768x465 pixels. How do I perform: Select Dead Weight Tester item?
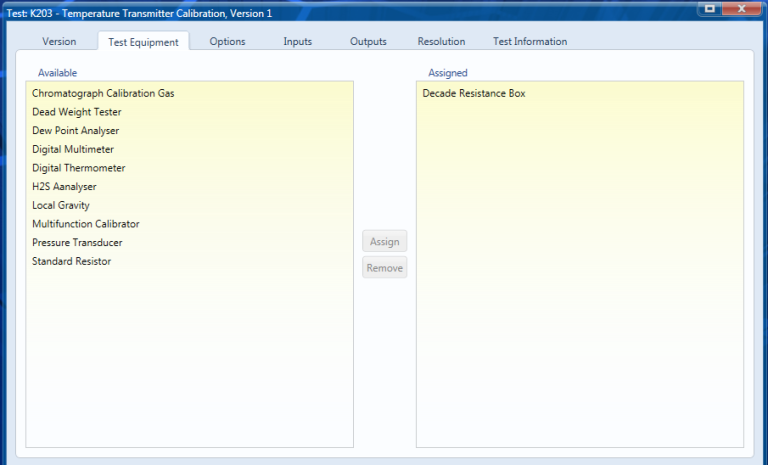point(77,112)
